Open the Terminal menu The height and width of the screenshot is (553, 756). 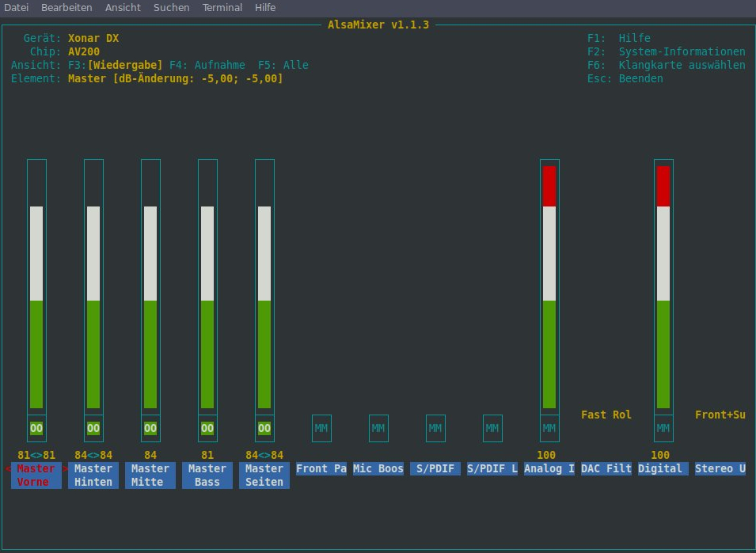pyautogui.click(x=222, y=8)
